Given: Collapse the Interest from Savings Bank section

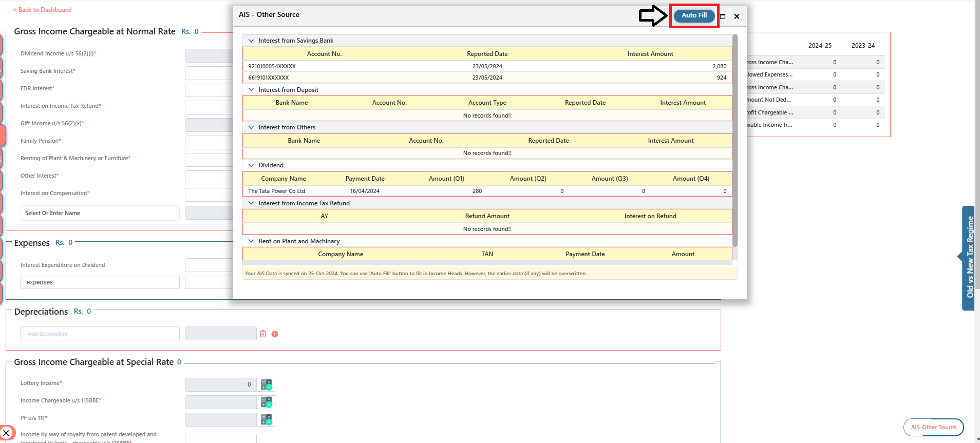Looking at the screenshot, I should pyautogui.click(x=251, y=41).
